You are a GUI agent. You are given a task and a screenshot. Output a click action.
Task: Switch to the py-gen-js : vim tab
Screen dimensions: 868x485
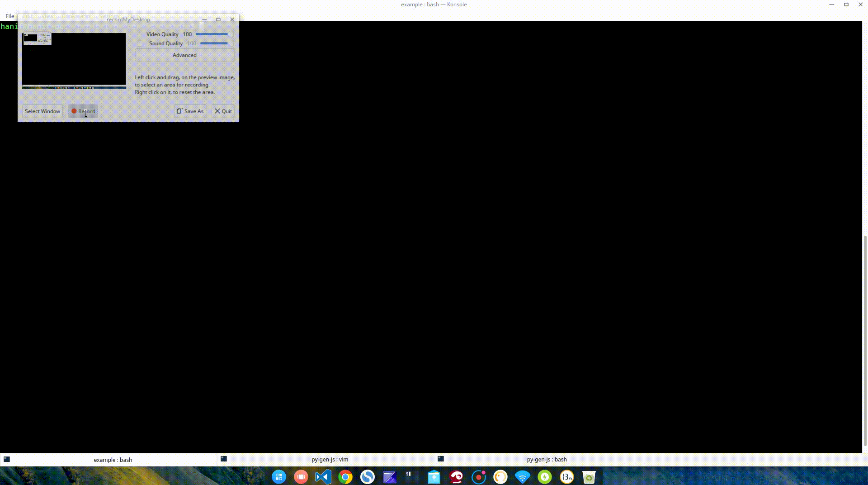click(325, 460)
